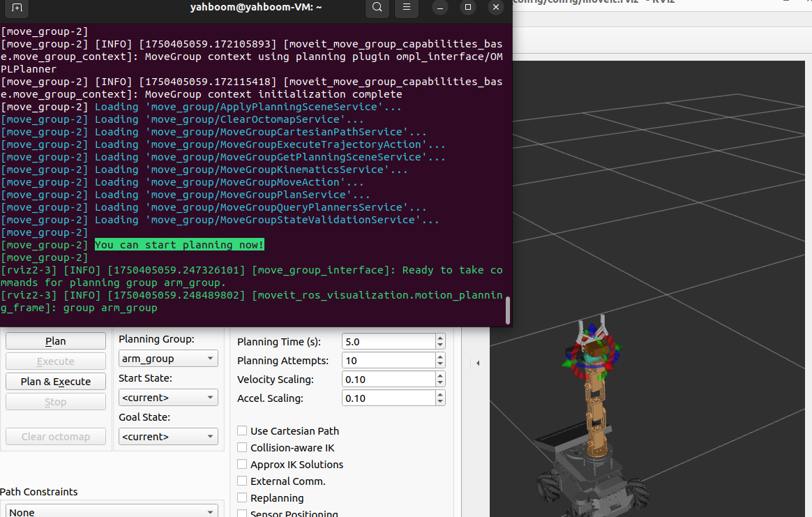Screen dimensions: 812x517
Task: Click the Clear octomap button
Action: 55,437
